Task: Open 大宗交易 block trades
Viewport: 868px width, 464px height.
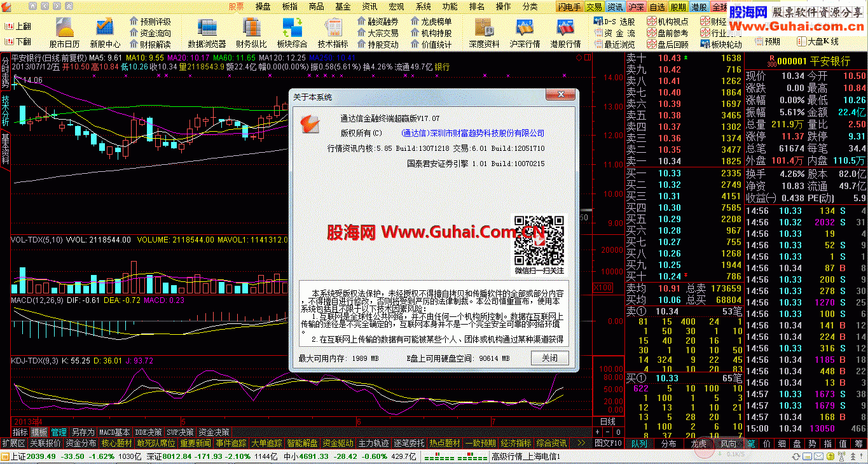Action: [378, 33]
